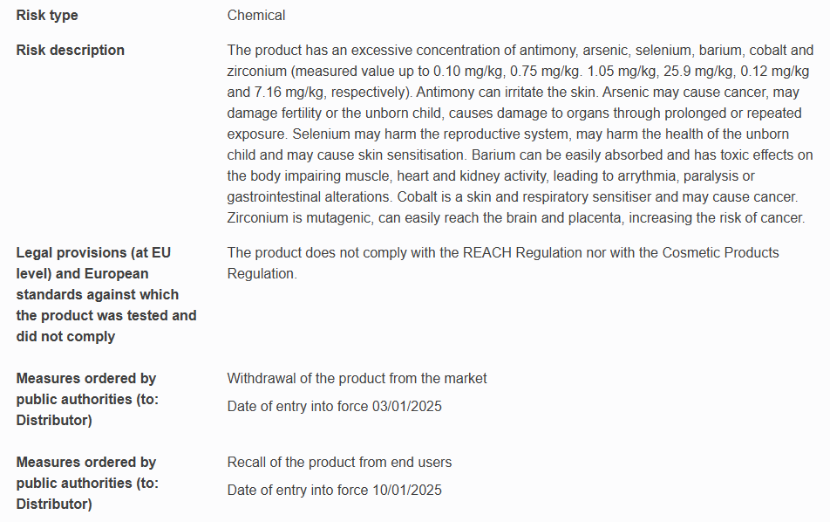This screenshot has width=830, height=522.
Task: Click the 'Risk description' heading
Action: click(x=70, y=50)
